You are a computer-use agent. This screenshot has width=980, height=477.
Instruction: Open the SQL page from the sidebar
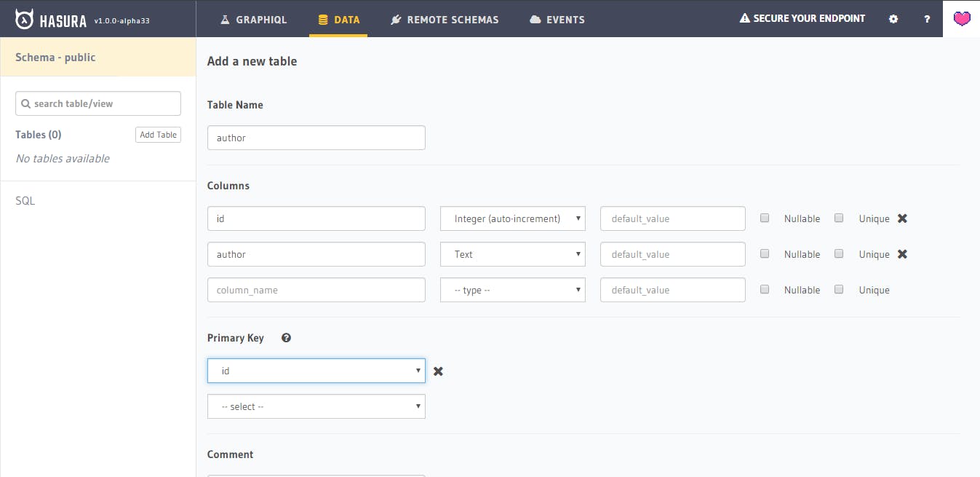tap(25, 200)
